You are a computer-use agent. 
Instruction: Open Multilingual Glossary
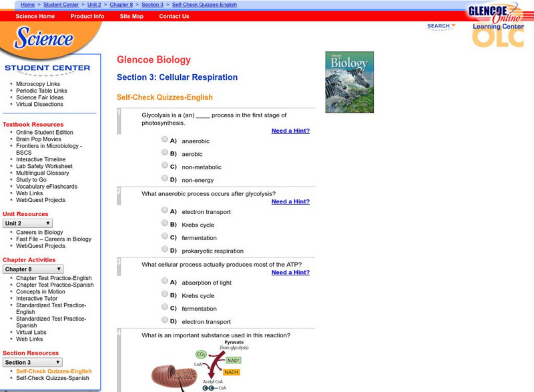click(43, 173)
